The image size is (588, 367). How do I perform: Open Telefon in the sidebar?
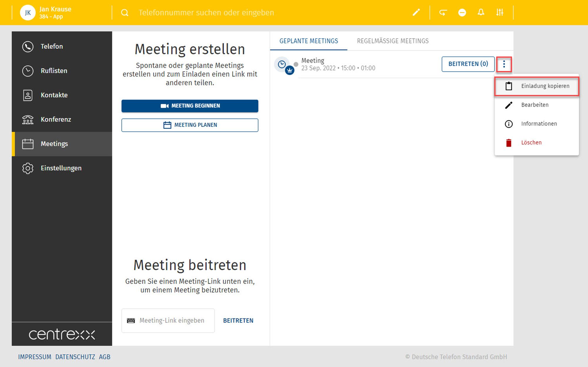(51, 47)
